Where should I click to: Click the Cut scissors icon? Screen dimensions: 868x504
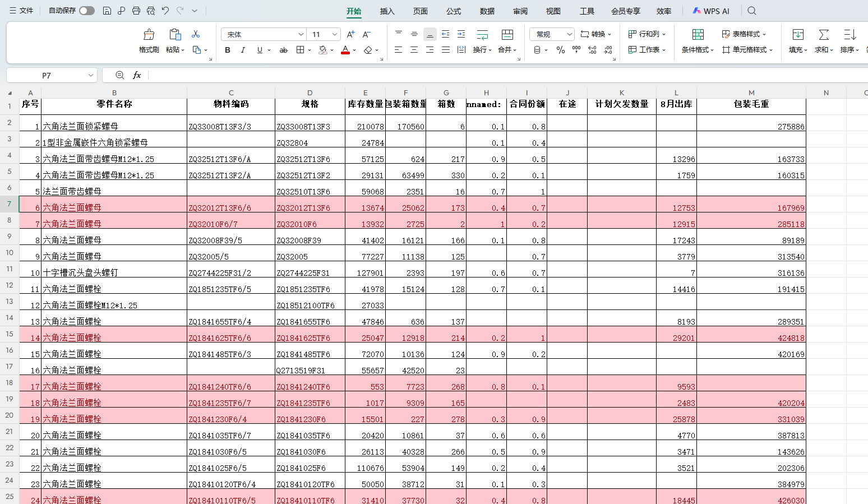tap(196, 34)
